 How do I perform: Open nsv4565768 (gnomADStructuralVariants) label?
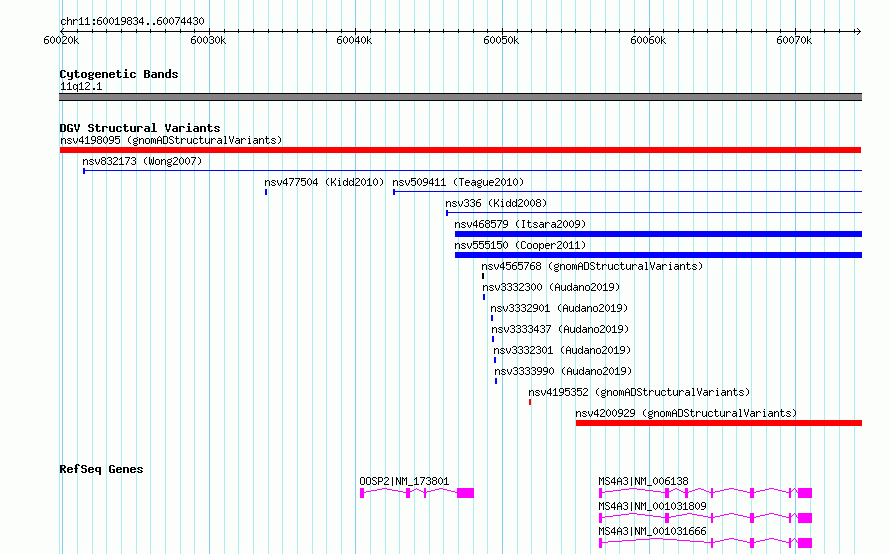(592, 266)
